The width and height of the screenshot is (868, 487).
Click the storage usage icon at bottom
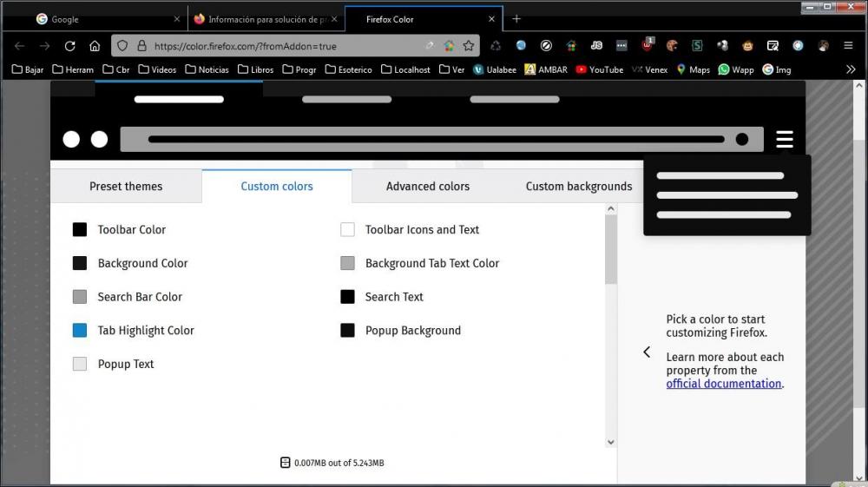tap(285, 463)
